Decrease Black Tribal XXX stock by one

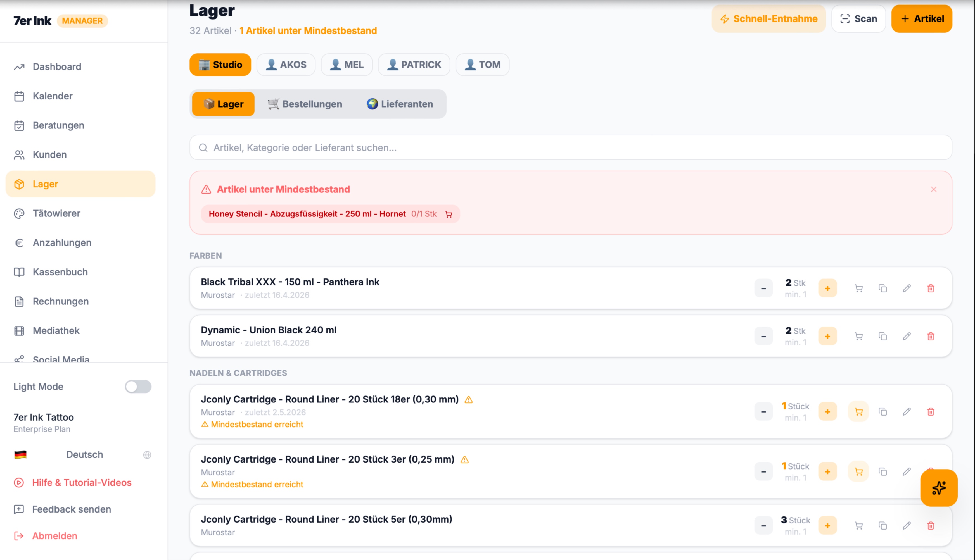pyautogui.click(x=763, y=289)
